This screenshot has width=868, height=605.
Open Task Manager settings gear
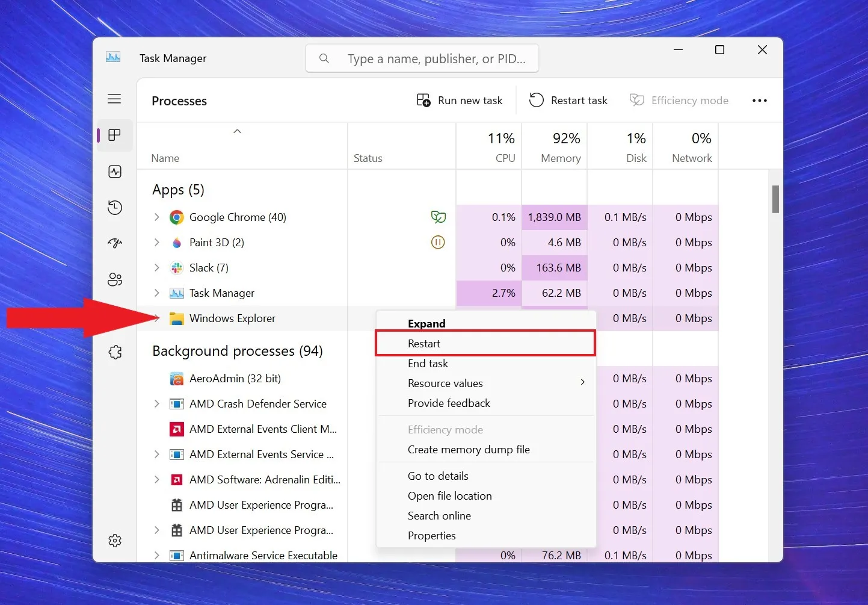pos(115,541)
